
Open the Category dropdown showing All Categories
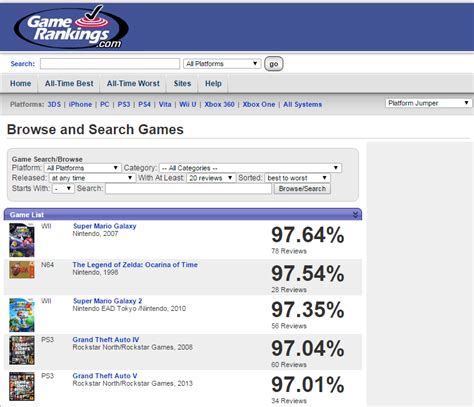tap(250, 168)
